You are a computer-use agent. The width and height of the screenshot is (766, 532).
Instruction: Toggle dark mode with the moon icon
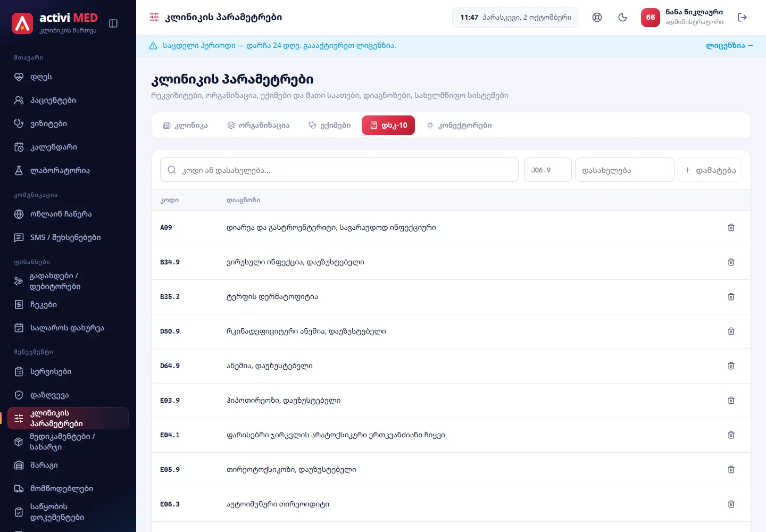coord(623,18)
